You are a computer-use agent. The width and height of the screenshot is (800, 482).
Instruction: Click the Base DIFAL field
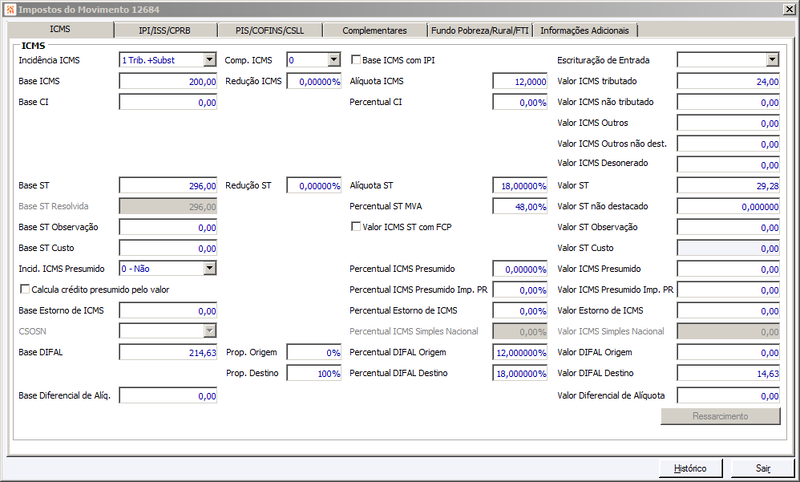168,352
